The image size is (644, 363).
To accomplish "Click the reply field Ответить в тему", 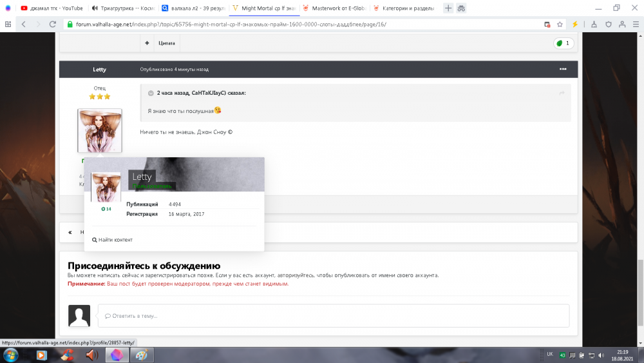I will [333, 316].
